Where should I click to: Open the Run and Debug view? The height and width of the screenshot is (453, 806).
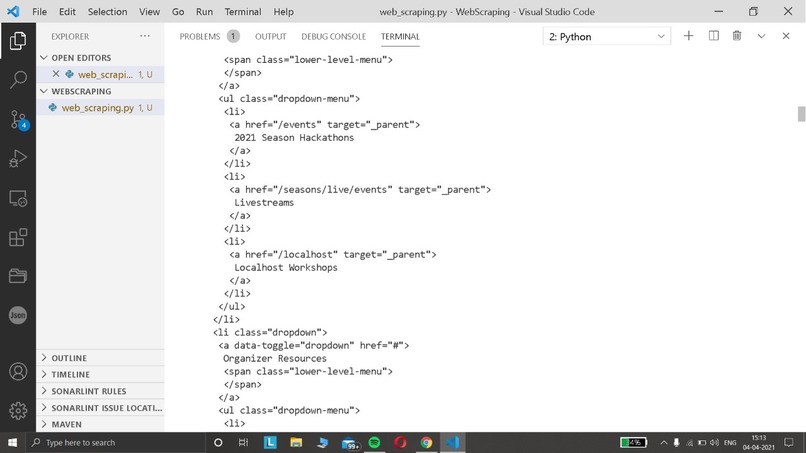(x=18, y=158)
